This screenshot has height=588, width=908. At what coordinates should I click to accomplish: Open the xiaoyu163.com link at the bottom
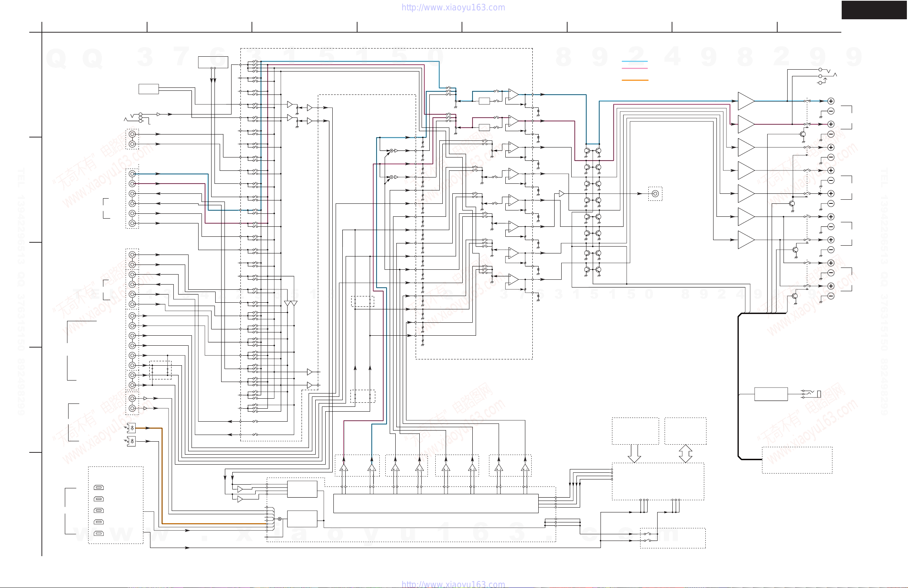point(453,584)
